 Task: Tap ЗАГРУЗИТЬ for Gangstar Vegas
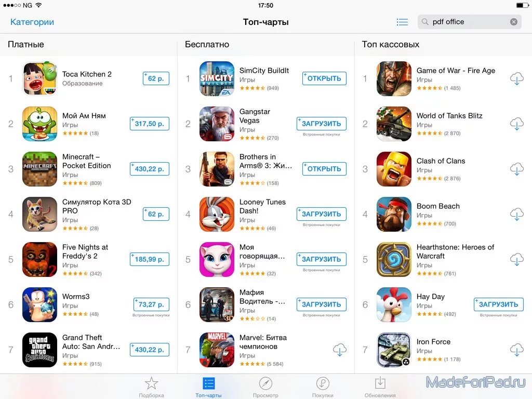tap(321, 124)
